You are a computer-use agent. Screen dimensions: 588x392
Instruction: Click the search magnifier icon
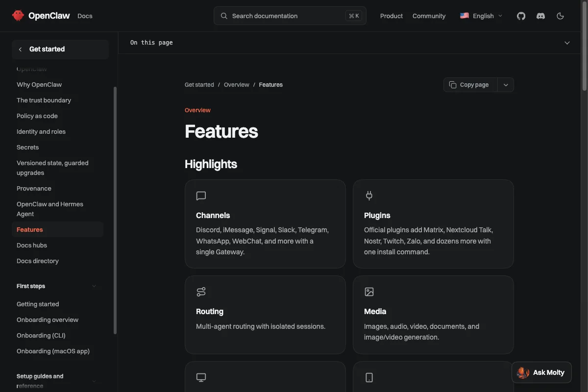point(224,16)
